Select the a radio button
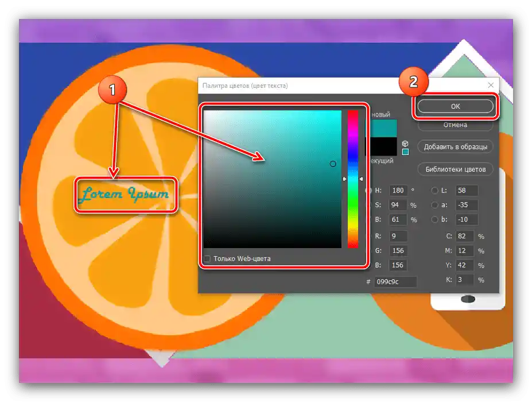532x402 pixels. (434, 205)
